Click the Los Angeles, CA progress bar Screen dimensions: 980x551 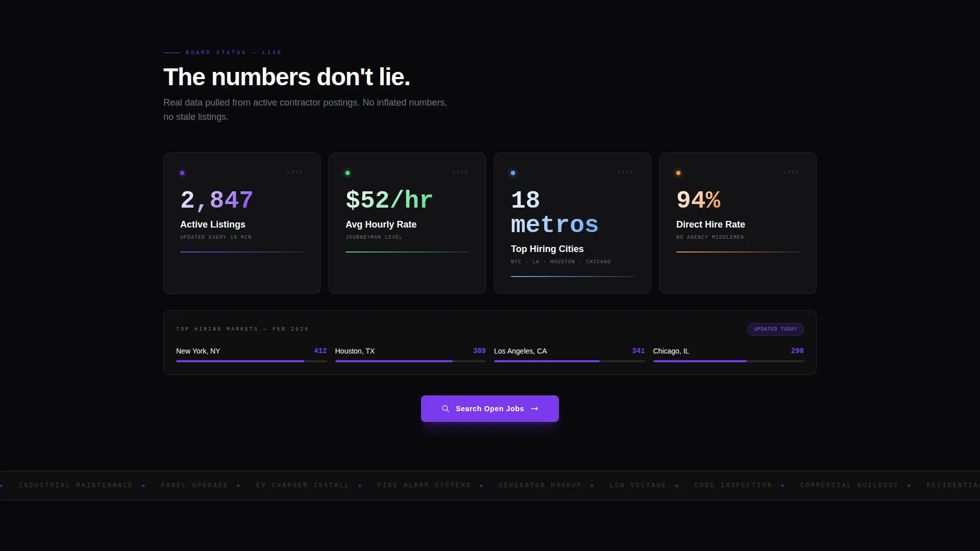pos(570,361)
